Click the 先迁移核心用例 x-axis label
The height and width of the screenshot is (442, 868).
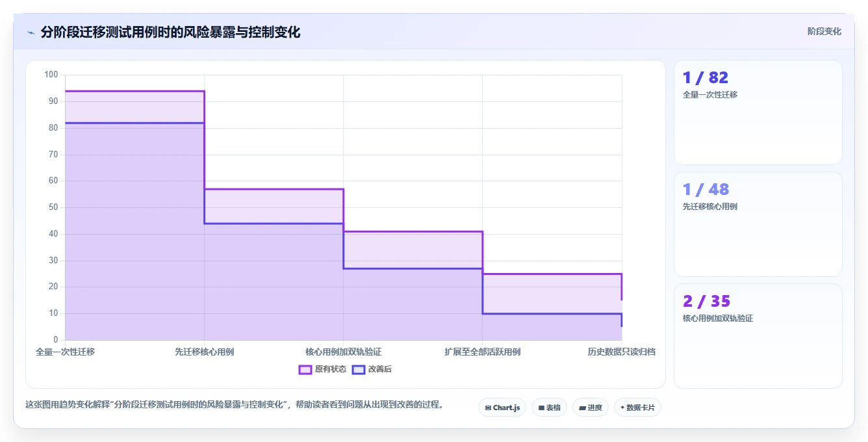pyautogui.click(x=204, y=352)
